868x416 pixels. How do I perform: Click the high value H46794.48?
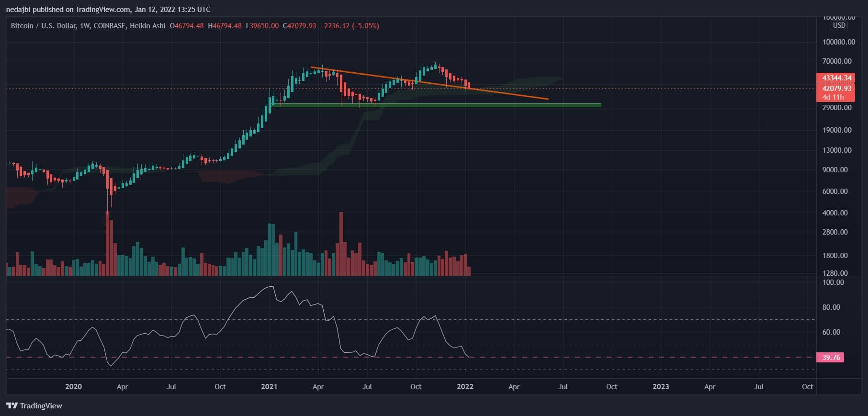point(225,26)
